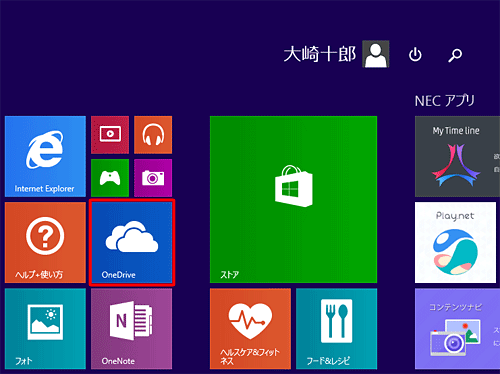Open the ヘルスケア&フィットネス tile
The width and height of the screenshot is (500, 374).
(x=250, y=329)
